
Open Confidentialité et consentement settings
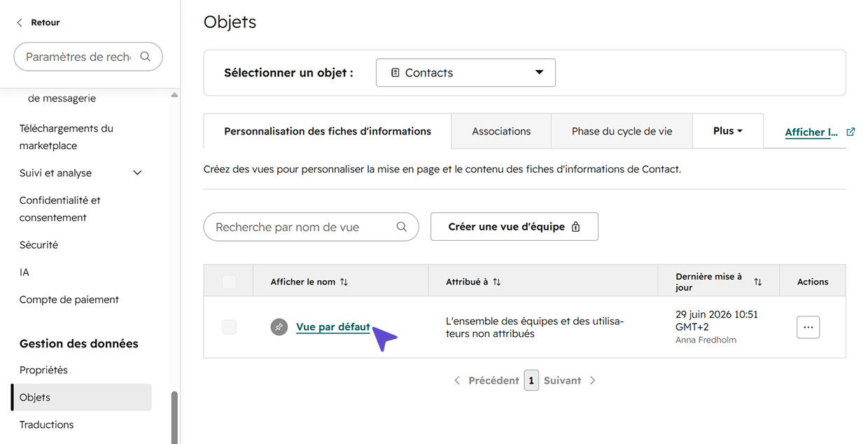tap(60, 209)
